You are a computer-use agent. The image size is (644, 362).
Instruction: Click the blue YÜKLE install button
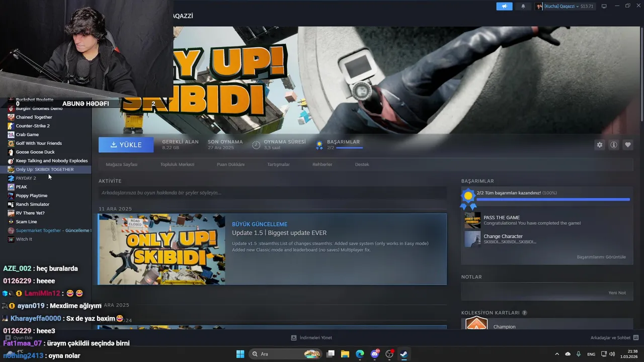[x=126, y=145]
